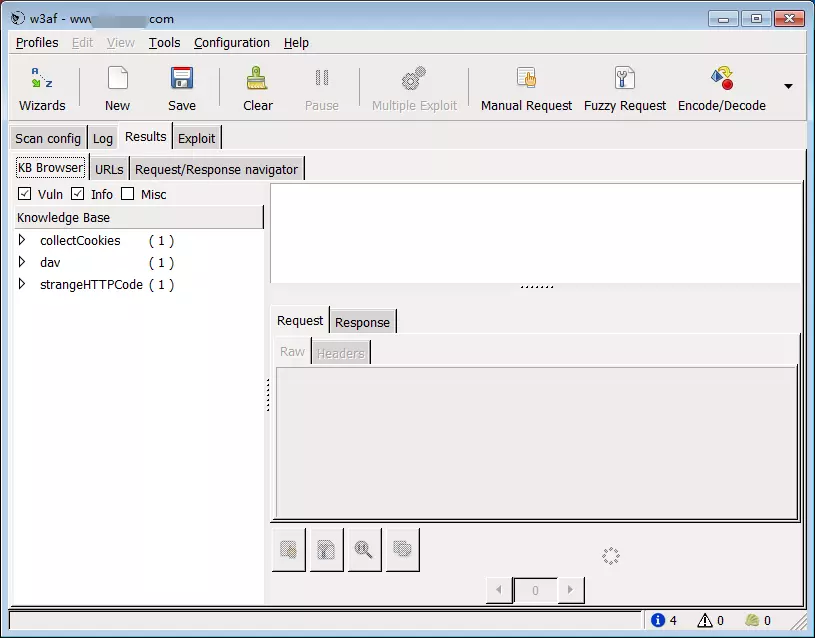This screenshot has height=638, width=815.
Task: Click the Knowledge Base column header
Action: tap(139, 217)
